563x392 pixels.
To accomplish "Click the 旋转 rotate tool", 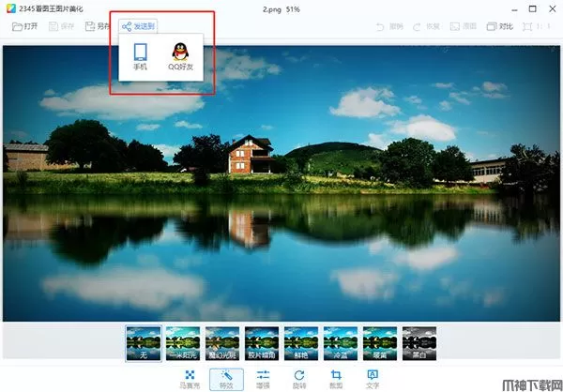I will (x=299, y=378).
